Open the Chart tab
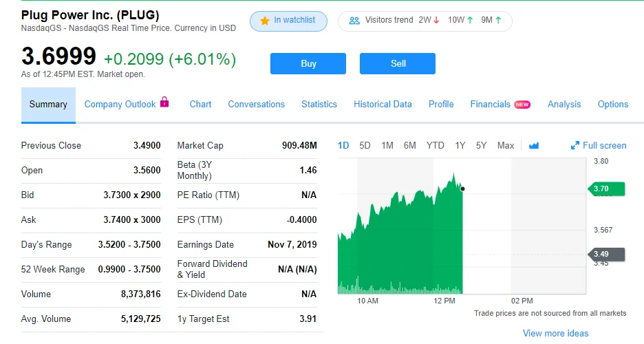Viewport: 644px width, 344px height. pos(200,105)
